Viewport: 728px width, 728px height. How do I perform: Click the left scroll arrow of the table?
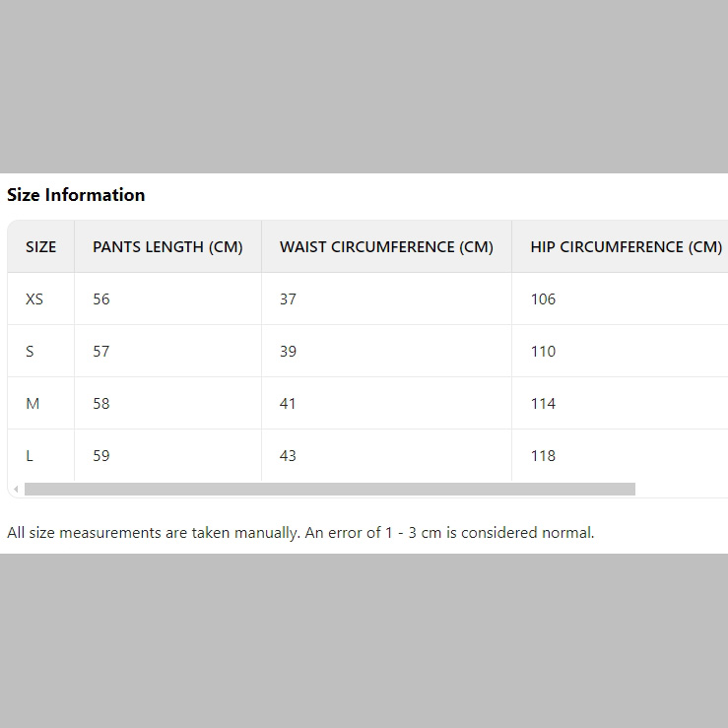(16, 490)
